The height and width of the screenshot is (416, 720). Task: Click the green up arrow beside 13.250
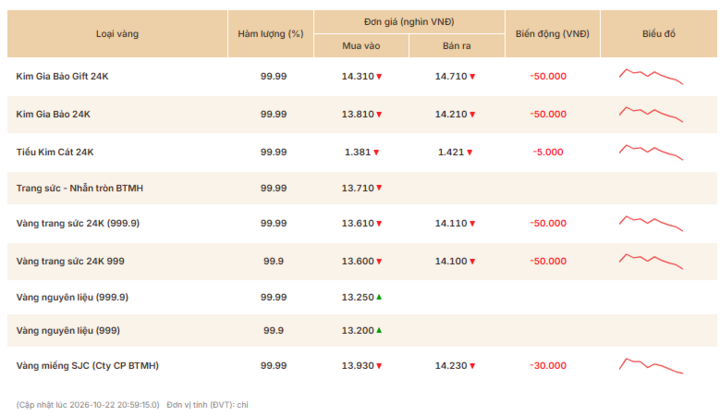coord(379,297)
